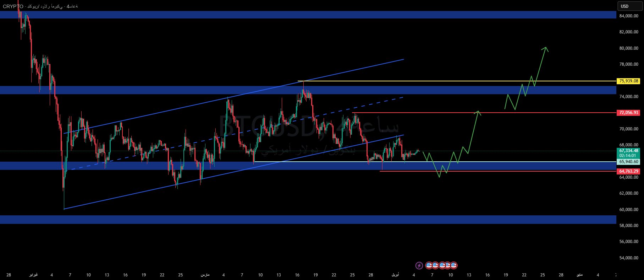The image size is (644, 280).
Task: Click the مارس label on time axis
Action: [205, 275]
